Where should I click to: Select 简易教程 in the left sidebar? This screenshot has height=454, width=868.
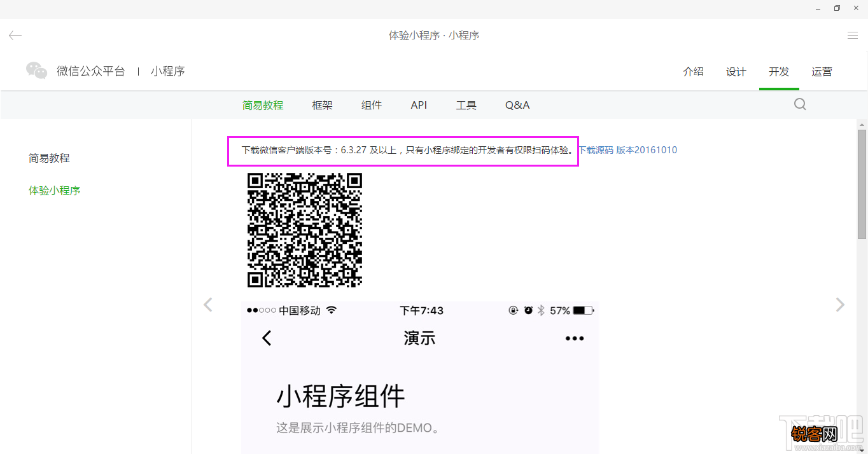[49, 158]
